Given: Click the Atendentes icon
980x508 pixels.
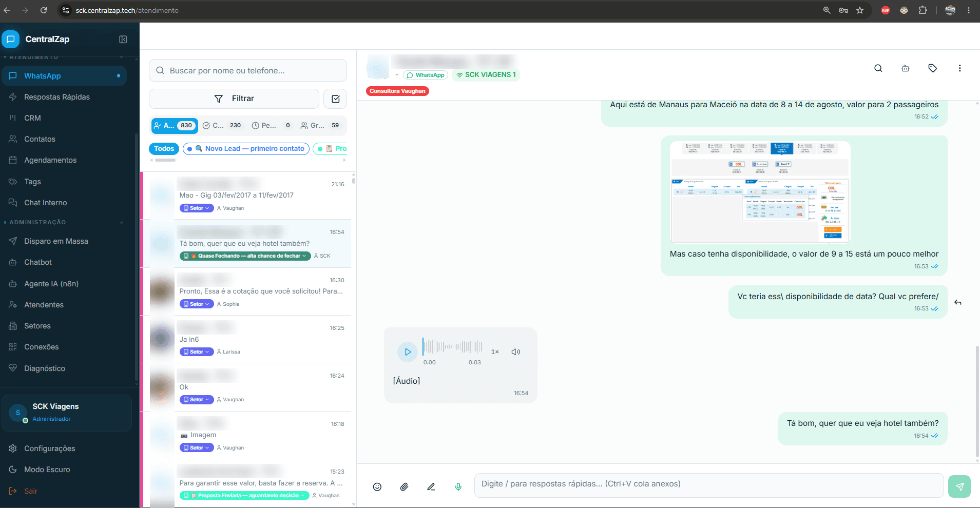Looking at the screenshot, I should tap(13, 305).
